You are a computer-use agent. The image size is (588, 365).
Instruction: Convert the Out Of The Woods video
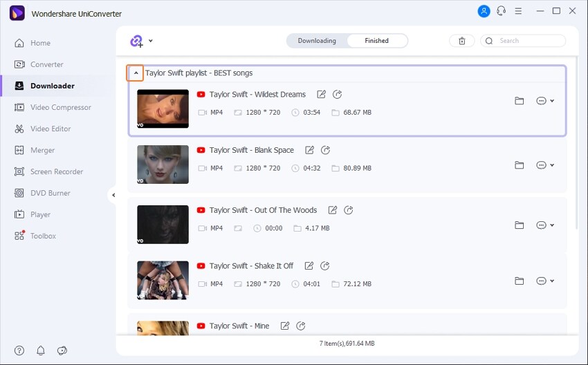coord(349,210)
